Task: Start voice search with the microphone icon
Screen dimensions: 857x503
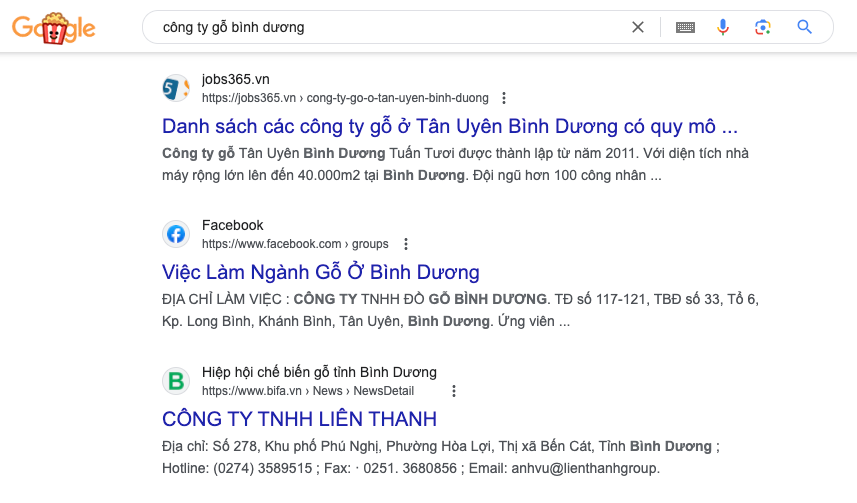Action: [x=723, y=27]
